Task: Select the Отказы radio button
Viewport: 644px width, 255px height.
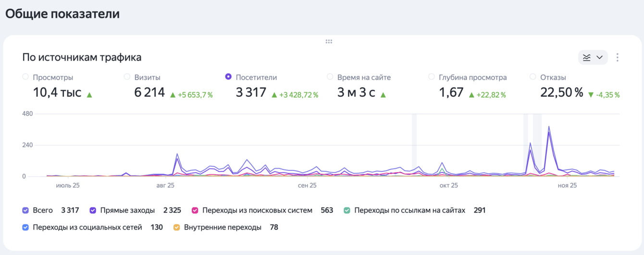Action: 533,76
